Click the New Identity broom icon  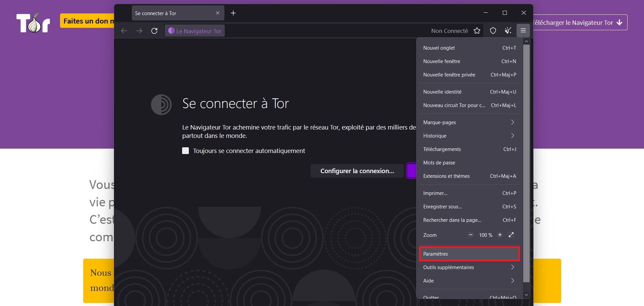click(x=508, y=31)
